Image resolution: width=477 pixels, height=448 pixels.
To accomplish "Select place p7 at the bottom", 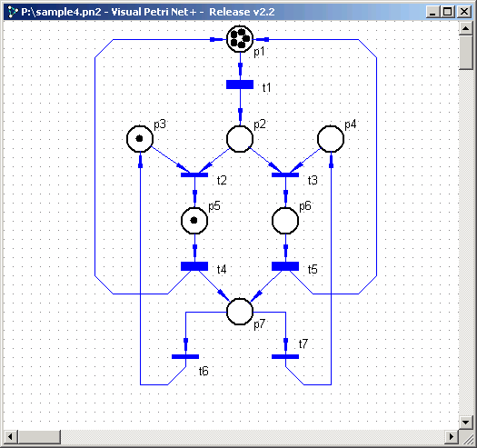I will pyautogui.click(x=240, y=312).
